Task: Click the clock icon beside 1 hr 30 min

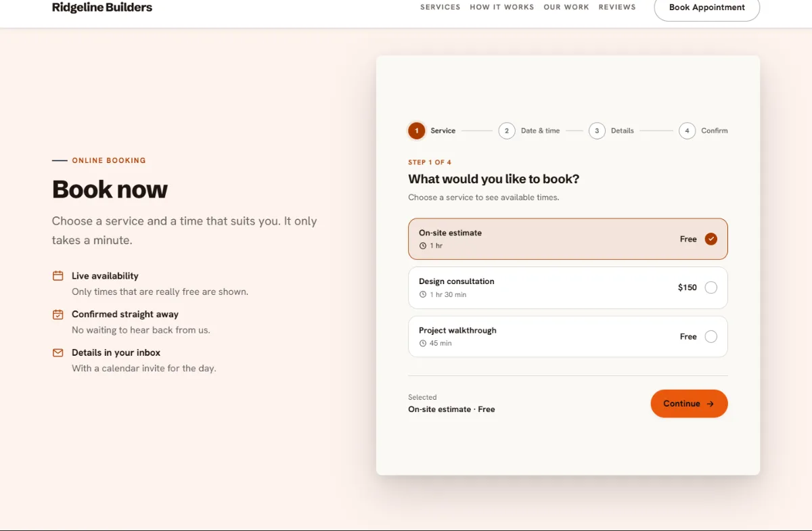Action: (x=423, y=294)
